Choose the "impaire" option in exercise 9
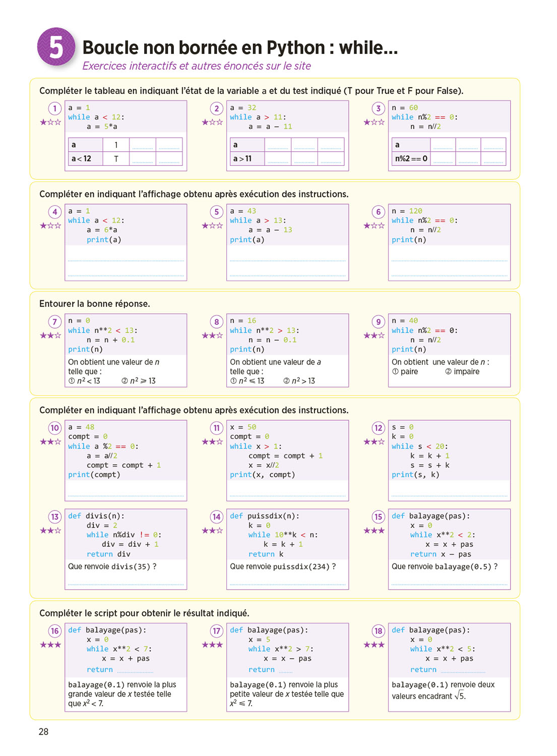Viewport: 557px width, 756px height. point(462,371)
